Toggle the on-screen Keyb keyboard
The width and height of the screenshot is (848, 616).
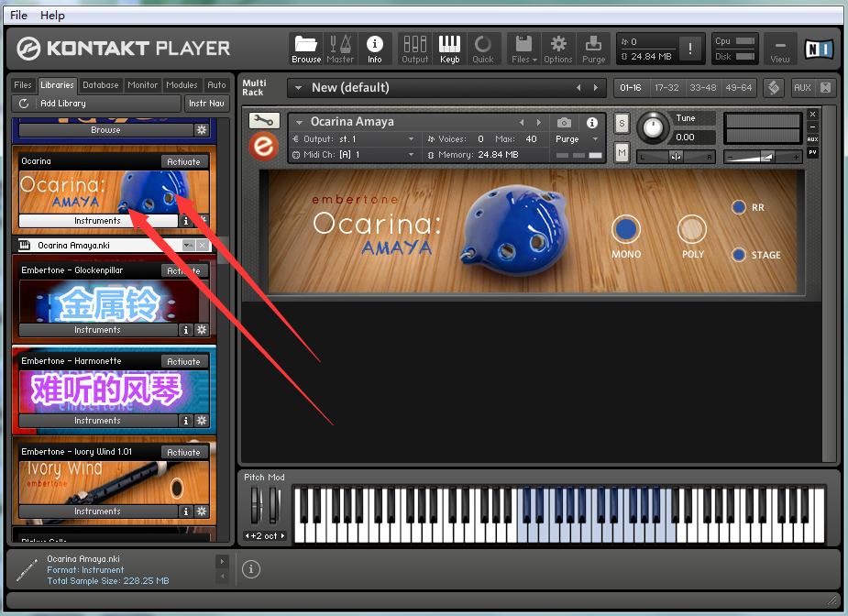(449, 49)
